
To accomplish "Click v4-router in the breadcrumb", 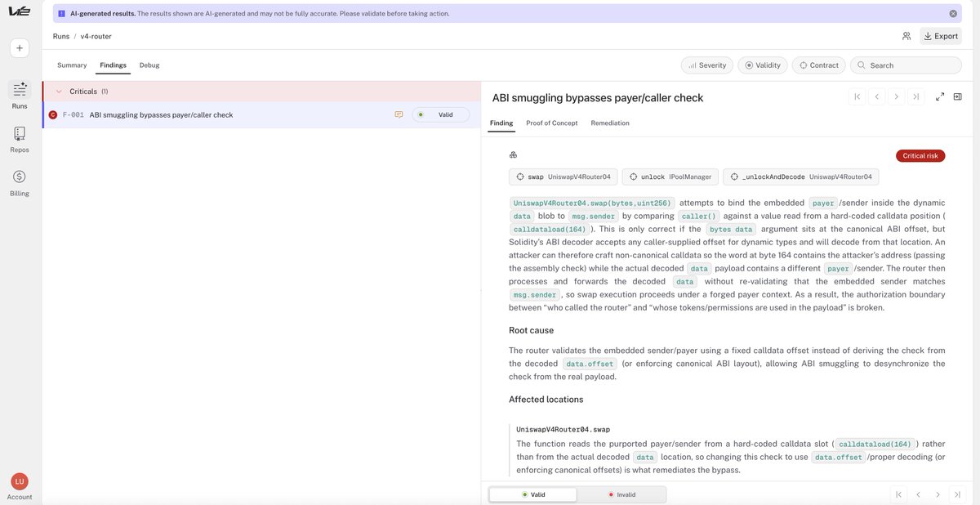I will click(x=96, y=36).
